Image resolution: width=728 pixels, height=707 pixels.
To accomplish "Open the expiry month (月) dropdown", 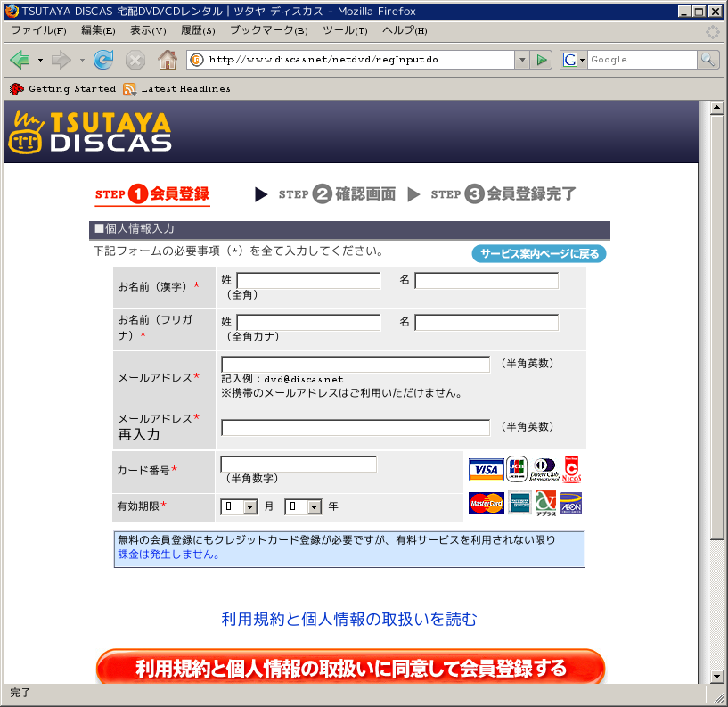I will [x=239, y=506].
